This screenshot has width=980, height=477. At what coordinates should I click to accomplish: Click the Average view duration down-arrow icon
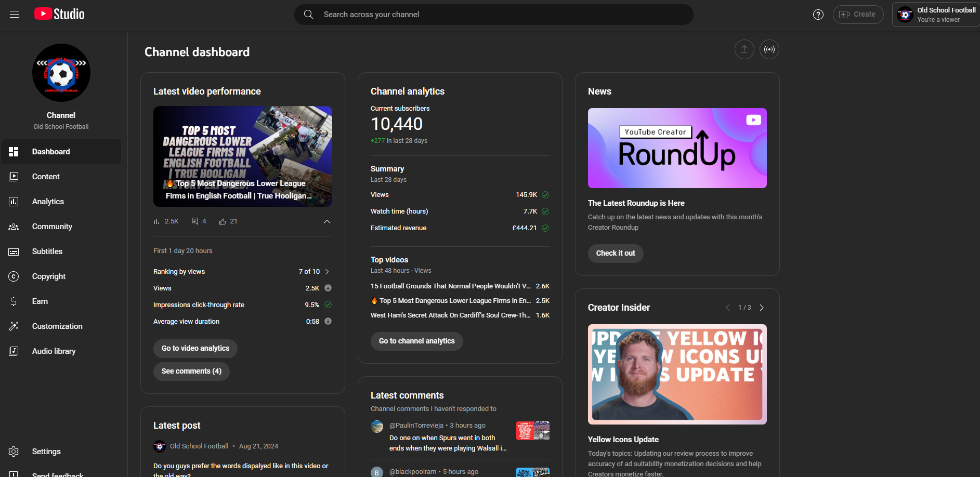pyautogui.click(x=328, y=321)
